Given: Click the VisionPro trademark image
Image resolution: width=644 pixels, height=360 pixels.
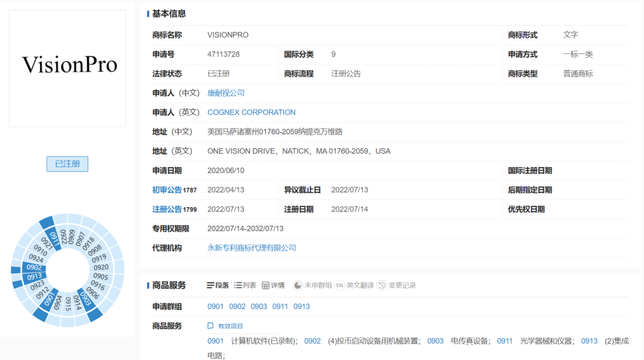Looking at the screenshot, I should pos(68,68).
